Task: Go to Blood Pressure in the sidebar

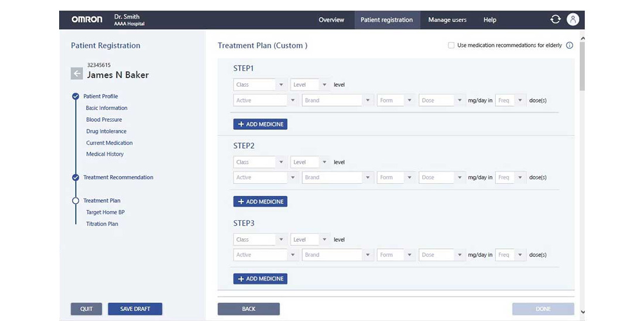Action: (104, 119)
